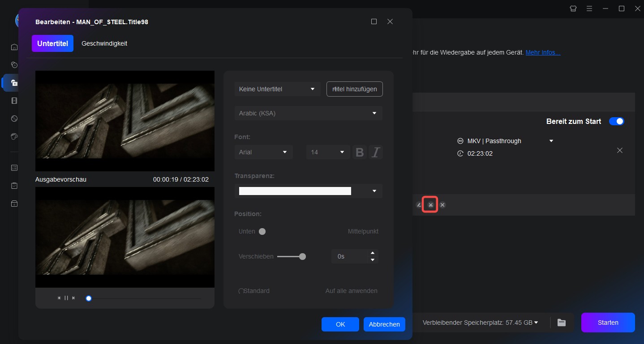Open the film strip converter icon in sidebar
The height and width of the screenshot is (344, 644).
tap(14, 101)
